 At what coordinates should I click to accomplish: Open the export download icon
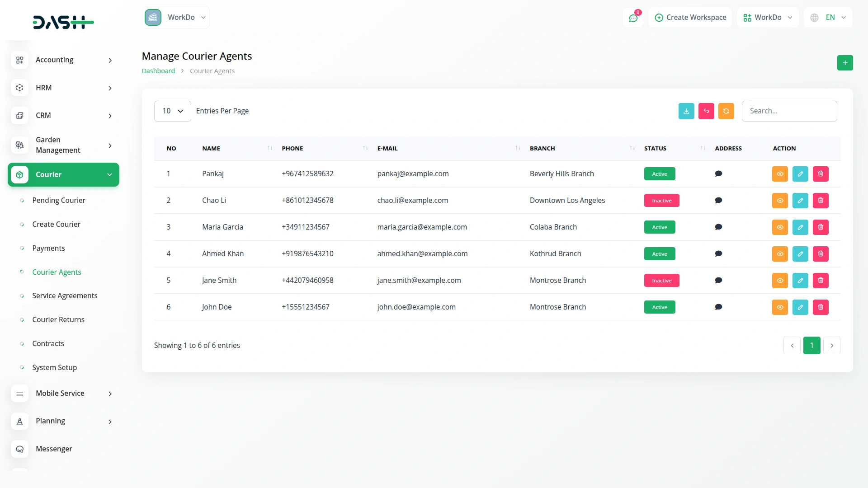click(x=686, y=111)
